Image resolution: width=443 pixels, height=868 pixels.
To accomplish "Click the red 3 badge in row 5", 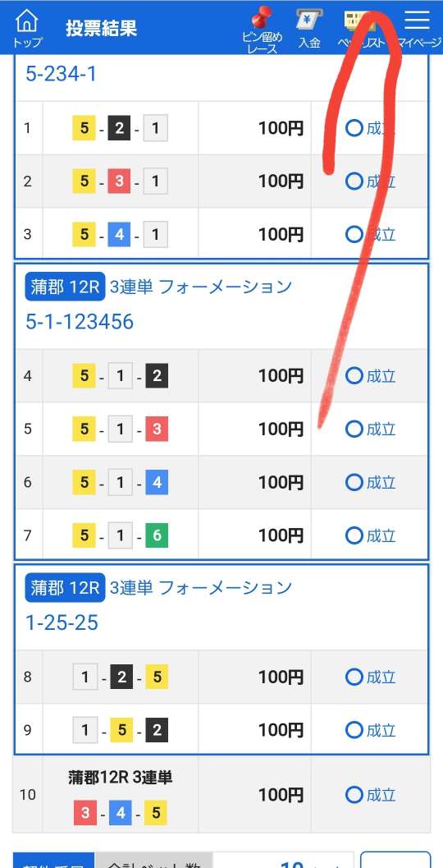I will [x=157, y=429].
